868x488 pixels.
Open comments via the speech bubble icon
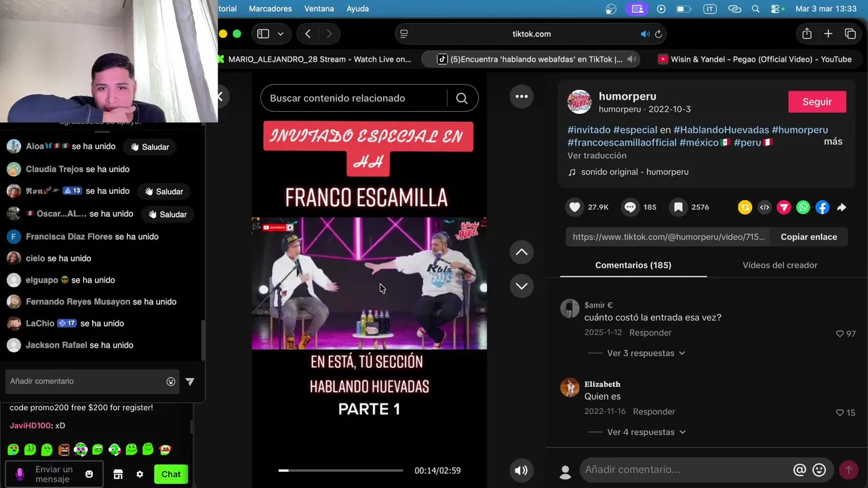[x=630, y=207]
